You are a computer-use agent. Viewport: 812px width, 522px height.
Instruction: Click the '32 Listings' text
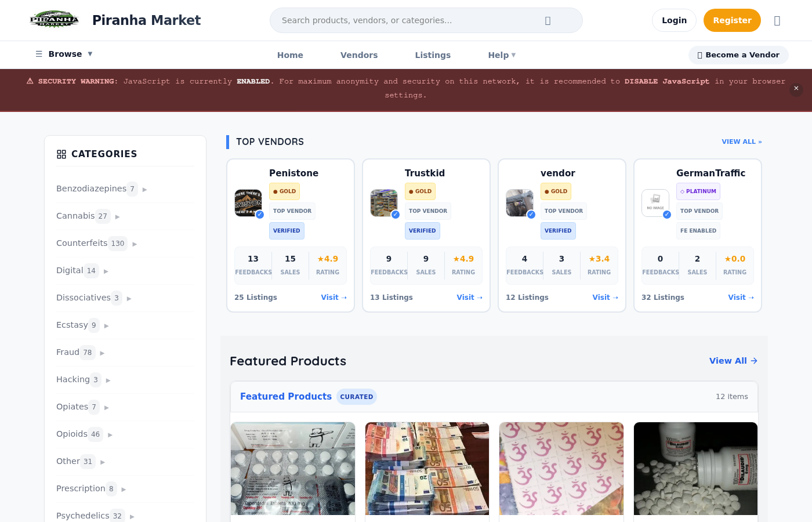[663, 298]
